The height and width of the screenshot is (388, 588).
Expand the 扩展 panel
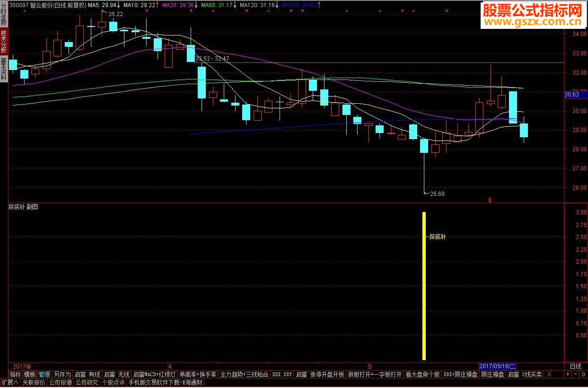coord(10,383)
